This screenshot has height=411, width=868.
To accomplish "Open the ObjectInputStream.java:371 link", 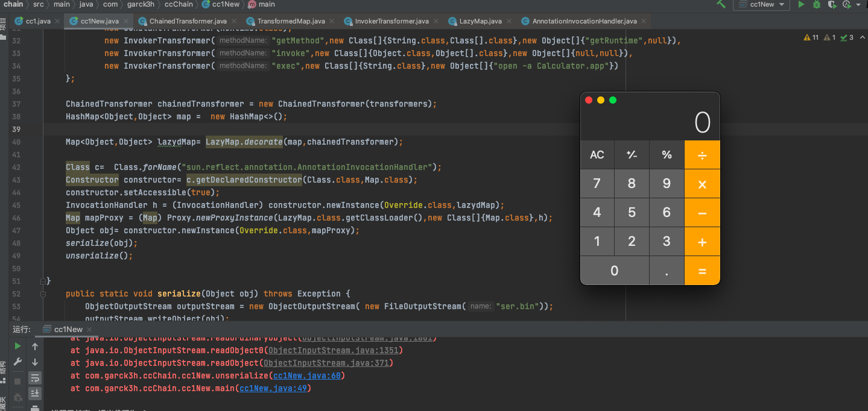I will pos(326,363).
